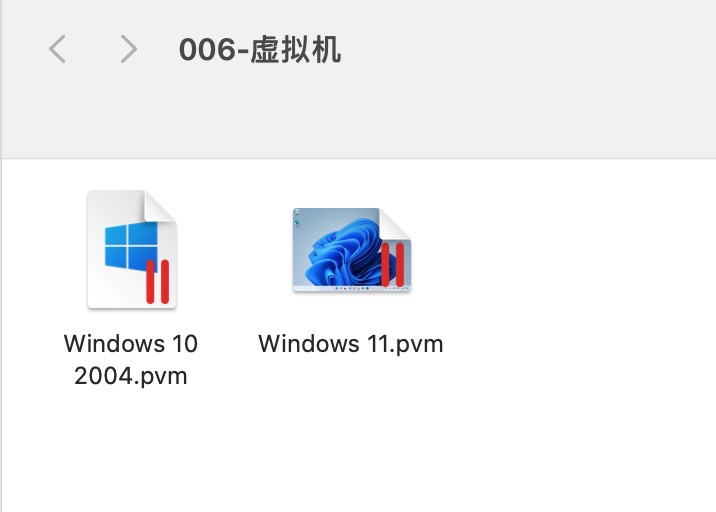
Task: Select the Windows 10 2004.pvm file icon
Action: pyautogui.click(x=132, y=249)
